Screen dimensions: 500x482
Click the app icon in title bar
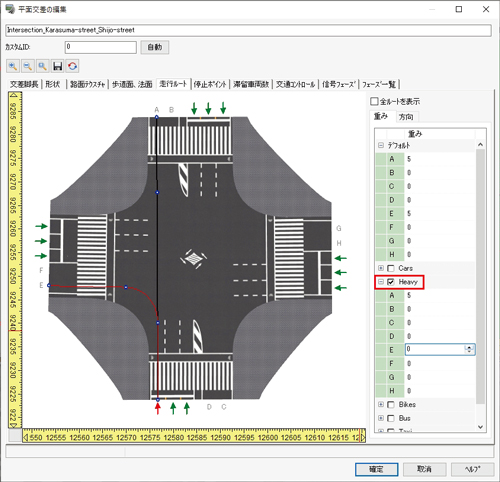10,9
